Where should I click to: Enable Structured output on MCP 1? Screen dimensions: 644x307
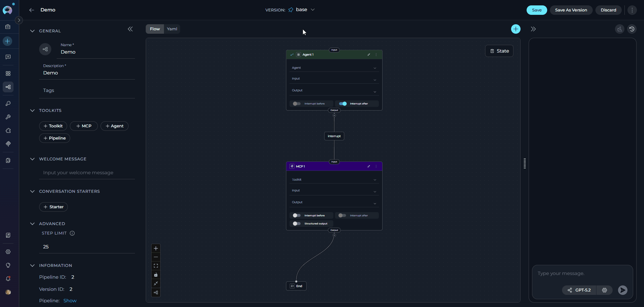click(x=297, y=223)
